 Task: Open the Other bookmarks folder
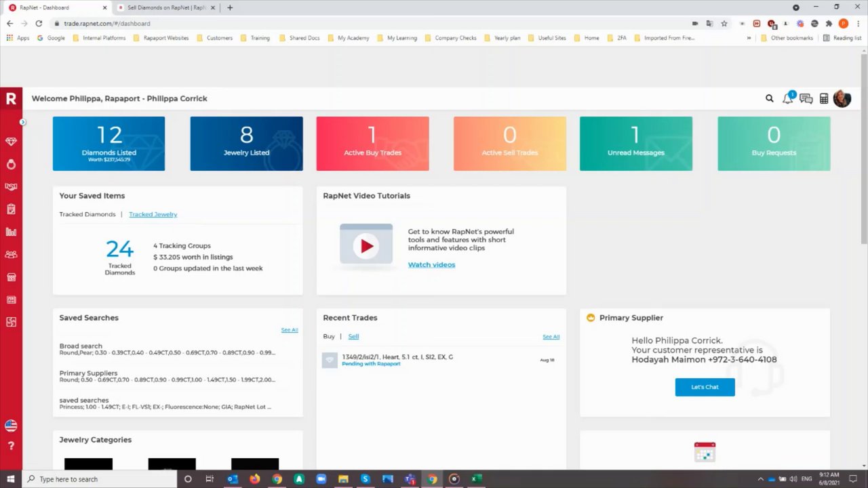[x=787, y=38]
